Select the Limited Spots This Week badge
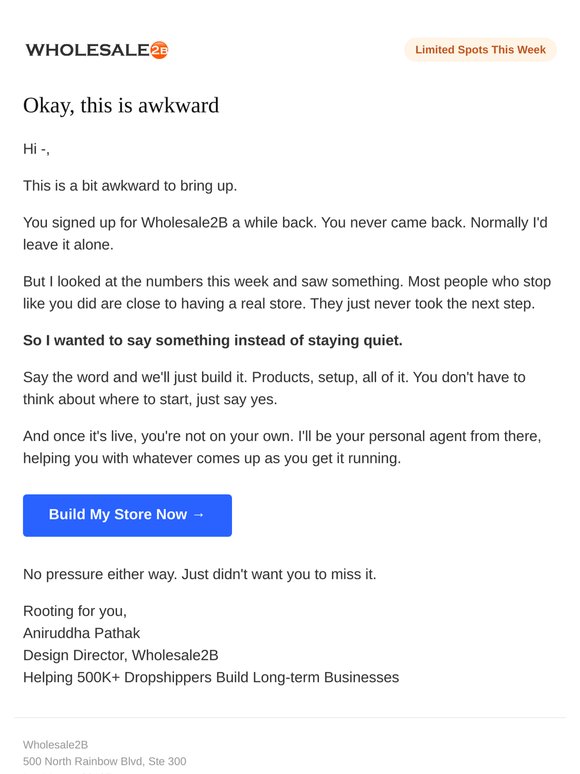 (x=480, y=50)
